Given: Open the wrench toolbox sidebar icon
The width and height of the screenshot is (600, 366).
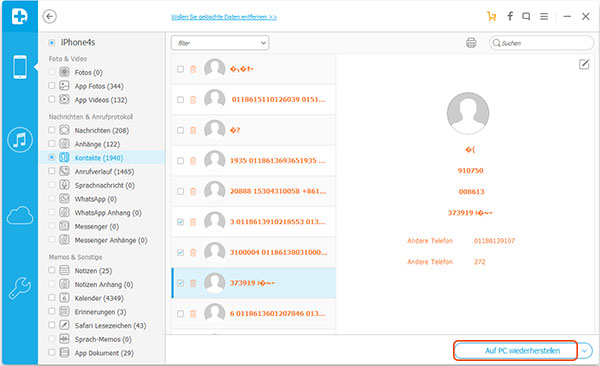Looking at the screenshot, I should [x=20, y=288].
